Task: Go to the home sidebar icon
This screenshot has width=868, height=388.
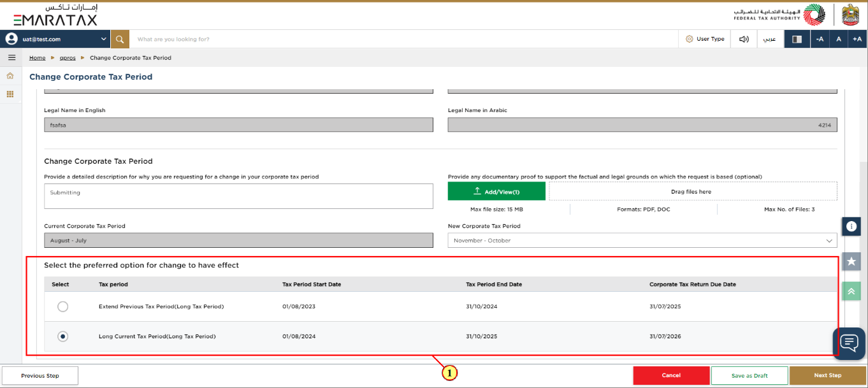Action: (x=10, y=76)
